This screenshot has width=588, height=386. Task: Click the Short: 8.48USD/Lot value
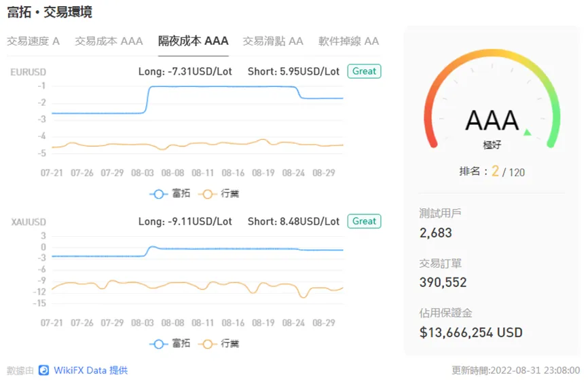[x=293, y=221]
